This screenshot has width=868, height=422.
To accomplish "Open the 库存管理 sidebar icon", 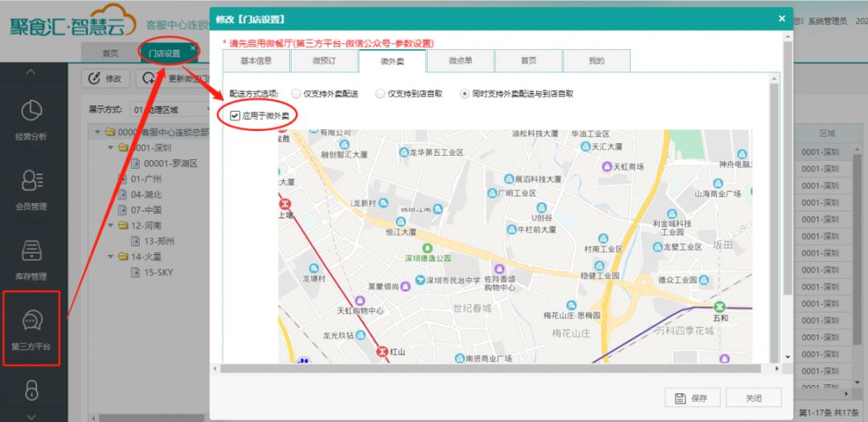I will (x=31, y=257).
